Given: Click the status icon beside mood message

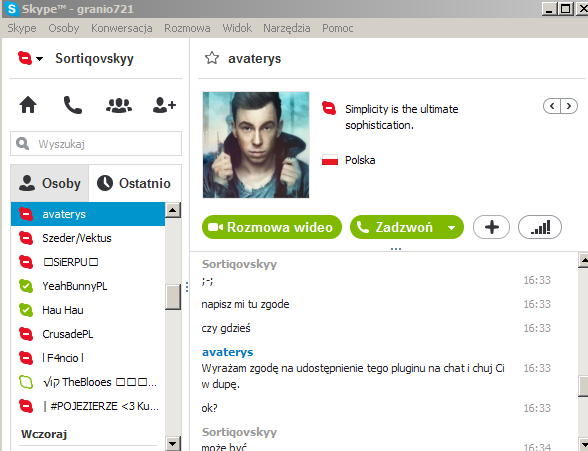Looking at the screenshot, I should point(329,108).
